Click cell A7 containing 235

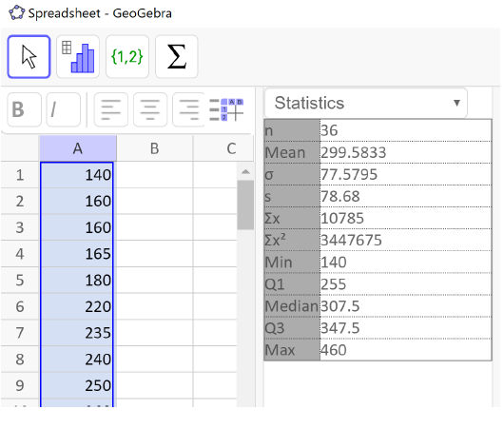(77, 333)
